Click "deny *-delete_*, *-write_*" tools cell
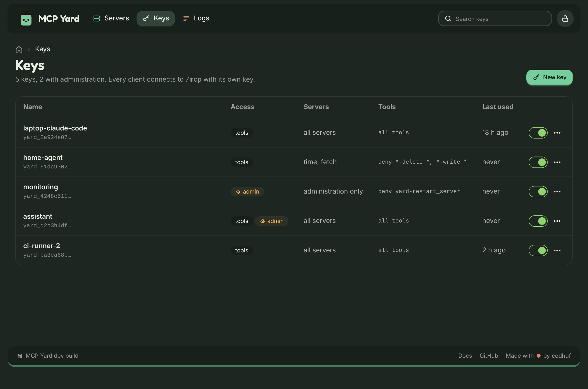 (422, 162)
